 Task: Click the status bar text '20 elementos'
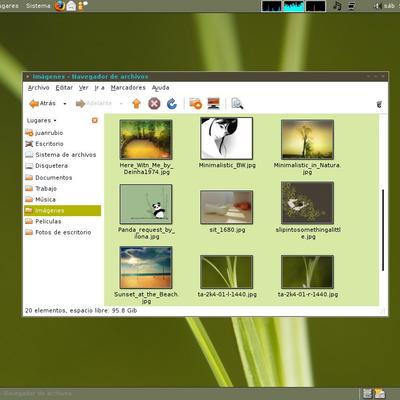click(46, 310)
